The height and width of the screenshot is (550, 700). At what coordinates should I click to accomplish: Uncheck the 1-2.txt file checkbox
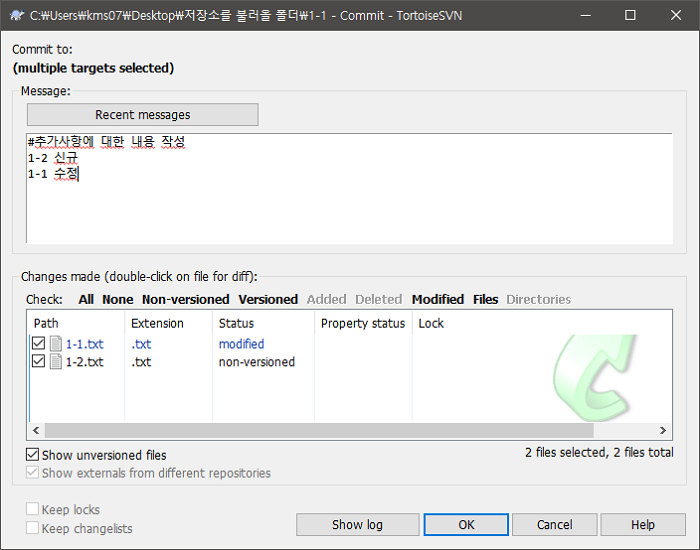point(39,362)
